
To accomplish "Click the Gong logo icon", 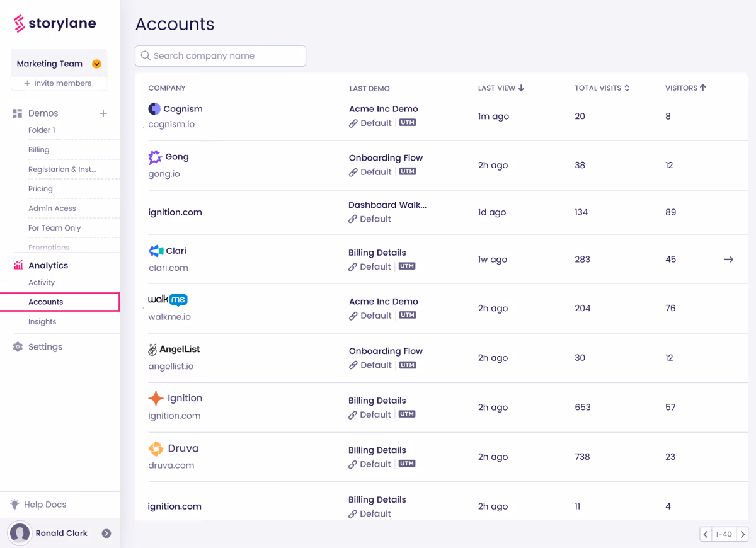I will click(x=155, y=157).
